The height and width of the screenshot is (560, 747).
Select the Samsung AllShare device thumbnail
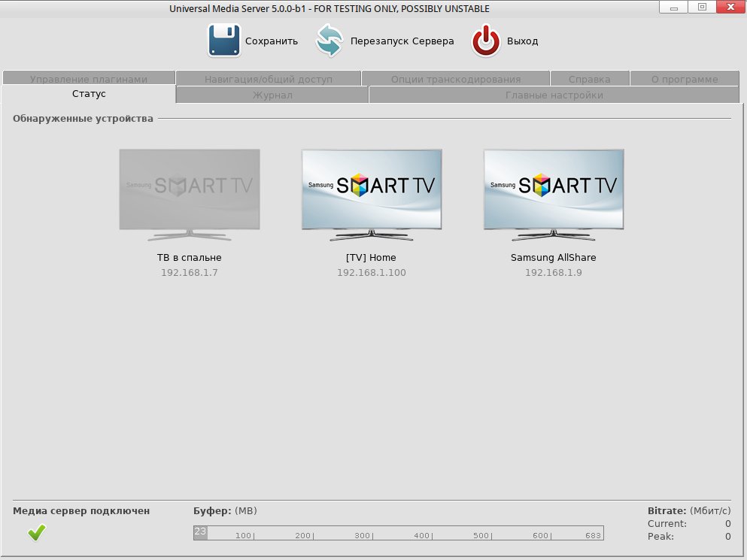554,194
